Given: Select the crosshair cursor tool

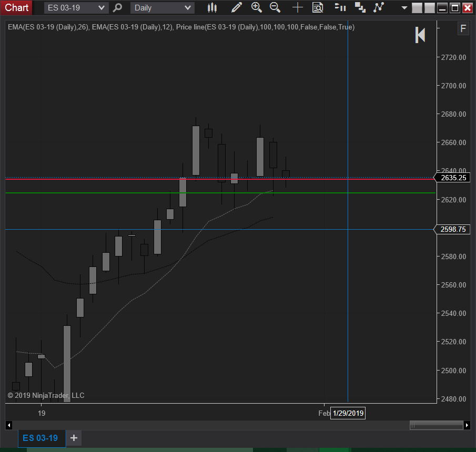Looking at the screenshot, I should [x=298, y=7].
